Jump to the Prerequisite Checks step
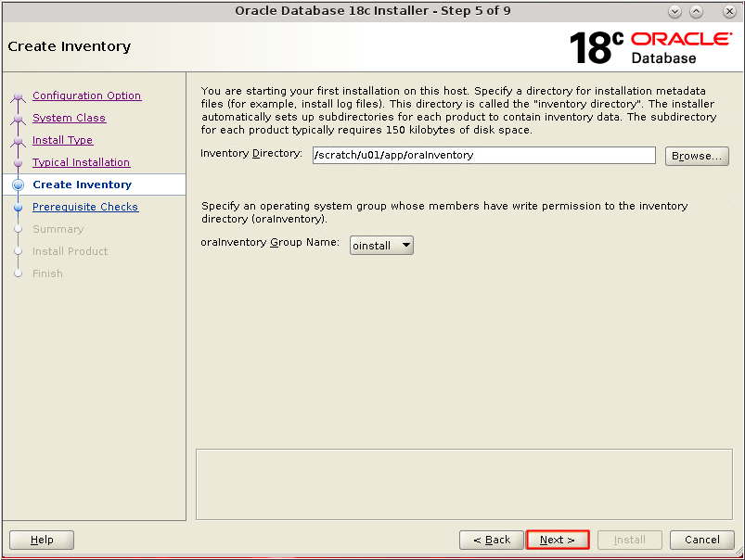The height and width of the screenshot is (560, 745). [x=85, y=207]
